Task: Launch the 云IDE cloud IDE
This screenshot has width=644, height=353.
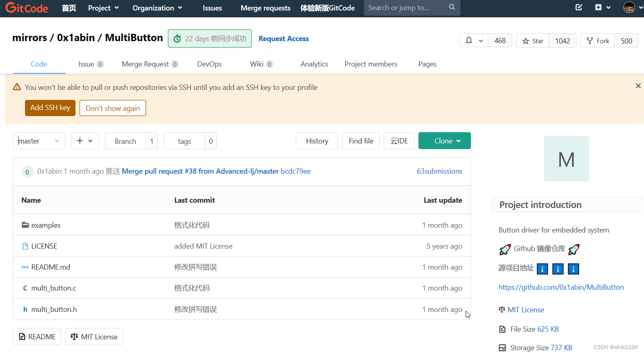Action: point(399,141)
